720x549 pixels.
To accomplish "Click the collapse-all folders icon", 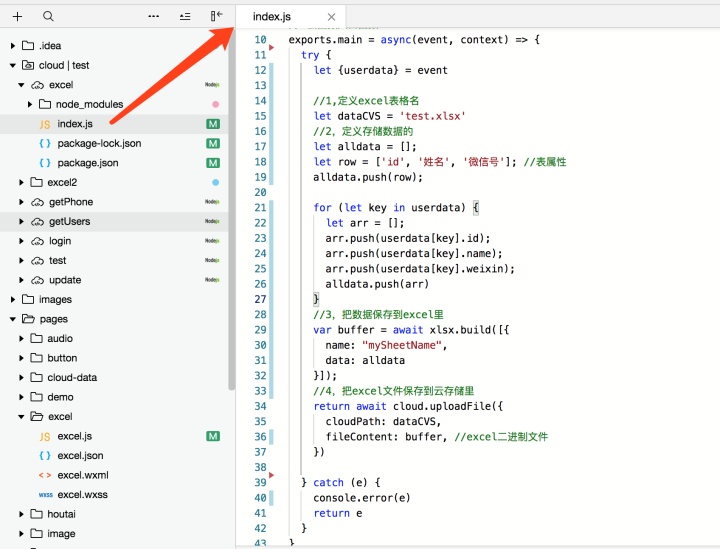I will click(x=185, y=17).
